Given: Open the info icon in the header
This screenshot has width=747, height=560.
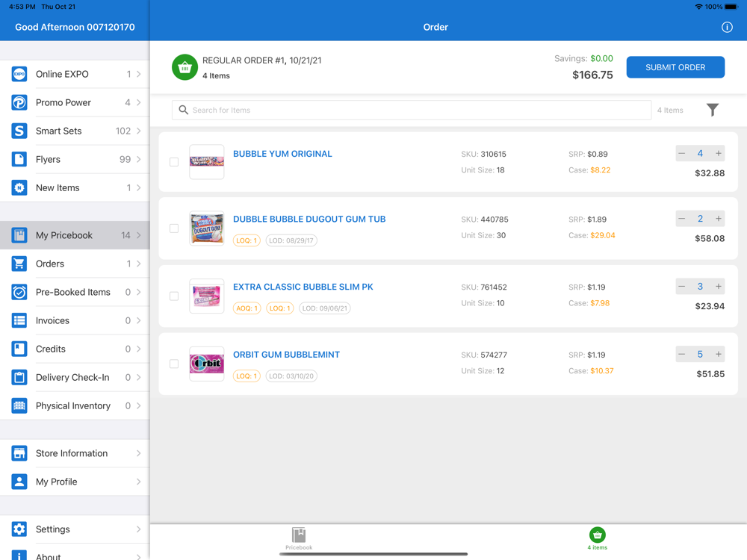Looking at the screenshot, I should (x=727, y=27).
